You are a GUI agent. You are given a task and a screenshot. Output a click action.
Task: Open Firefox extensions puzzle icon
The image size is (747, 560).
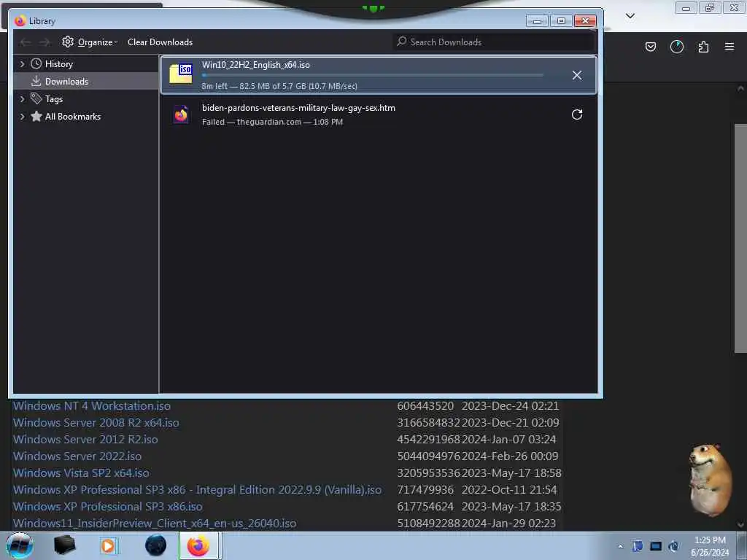703,47
